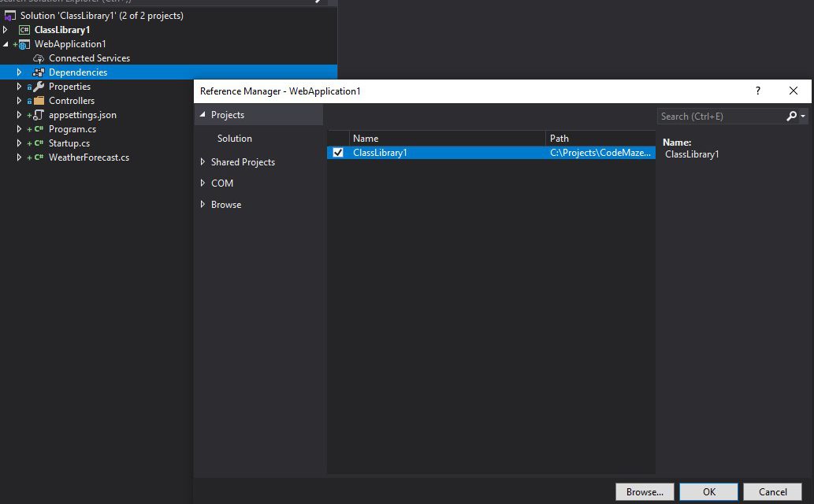
Task: Click the Cancel button
Action: 772,491
